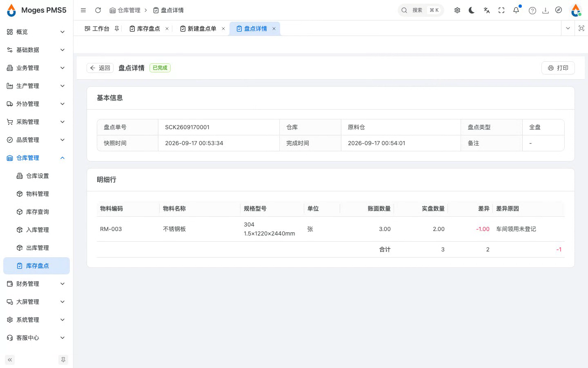The height and width of the screenshot is (368, 588).
Task: Click the 仓库管理 breadcrumb link
Action: point(125,10)
